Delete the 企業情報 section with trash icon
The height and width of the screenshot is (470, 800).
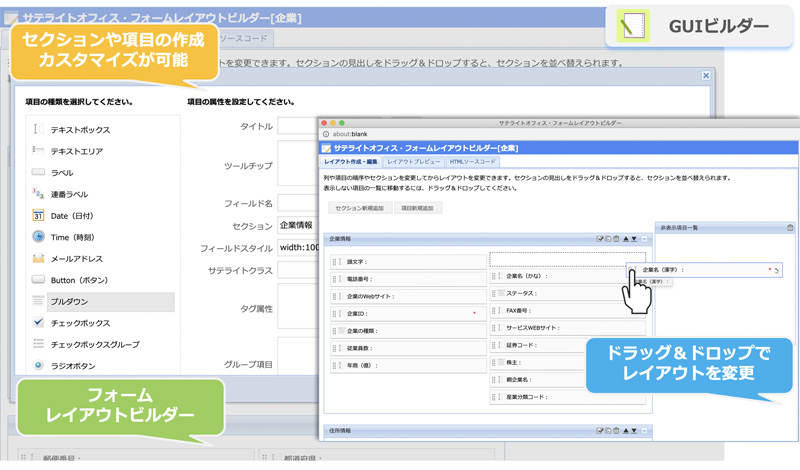(616, 239)
